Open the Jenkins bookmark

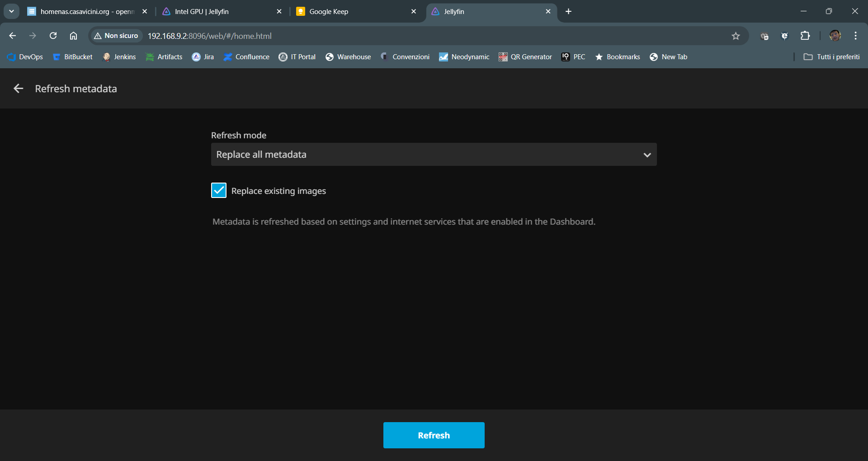click(119, 57)
